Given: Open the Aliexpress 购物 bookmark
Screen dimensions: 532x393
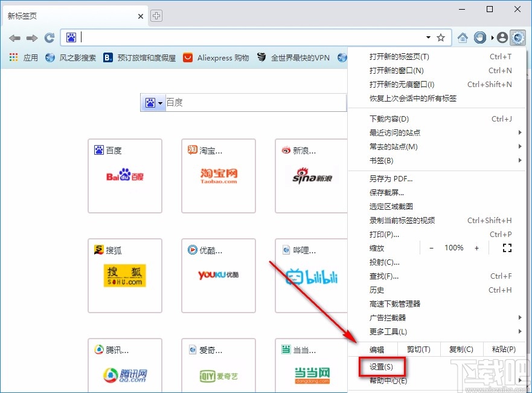Looking at the screenshot, I should pyautogui.click(x=216, y=58).
